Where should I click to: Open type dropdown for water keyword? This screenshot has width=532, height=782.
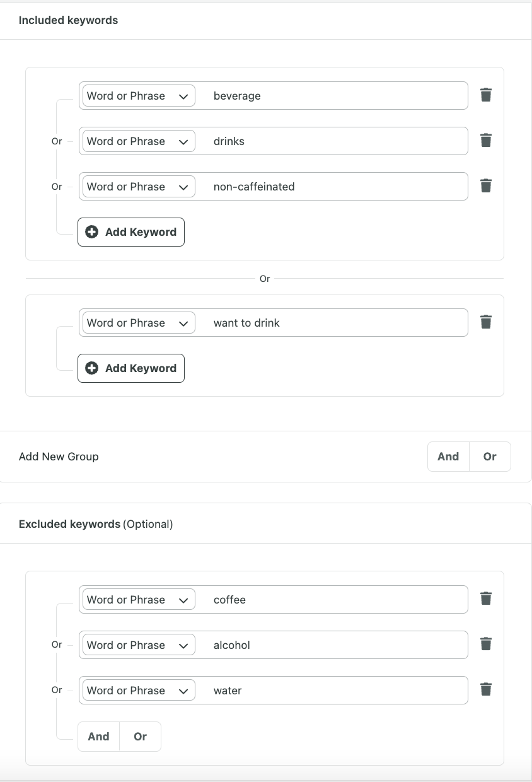138,691
